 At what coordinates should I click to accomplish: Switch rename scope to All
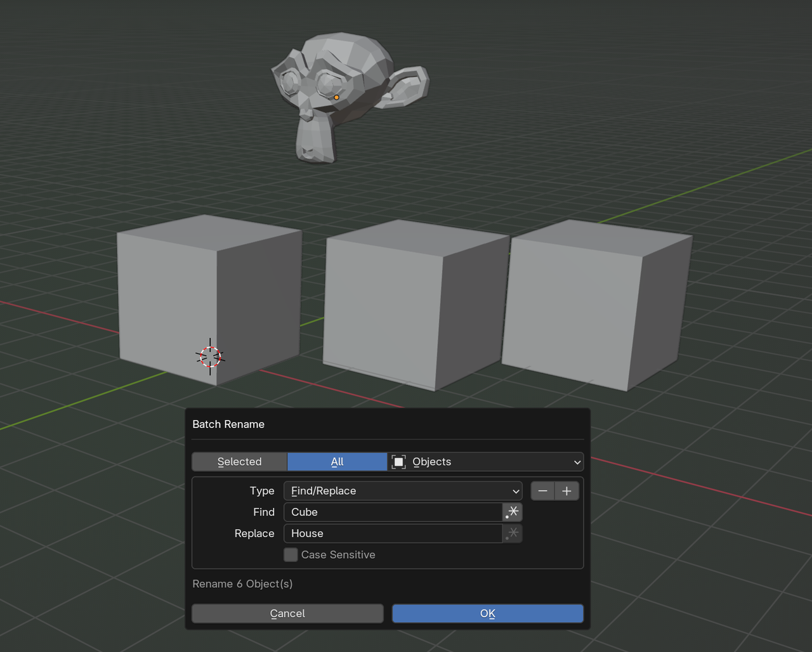337,462
